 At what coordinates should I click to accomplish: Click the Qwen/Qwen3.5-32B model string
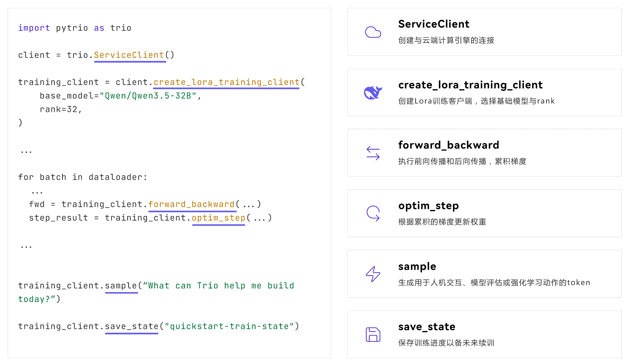click(x=148, y=96)
